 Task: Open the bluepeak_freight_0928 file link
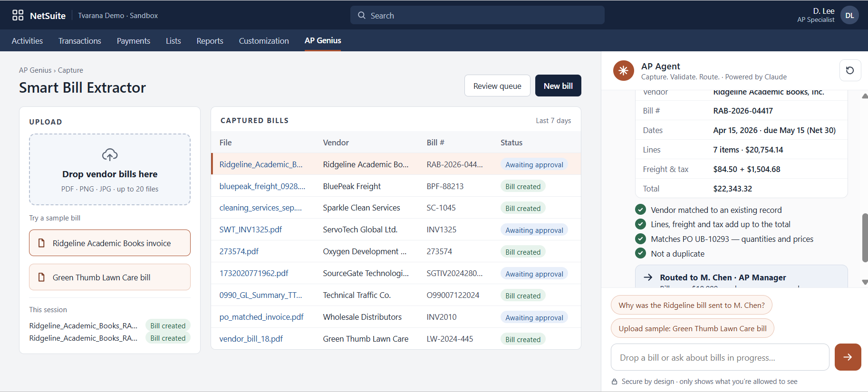(262, 186)
